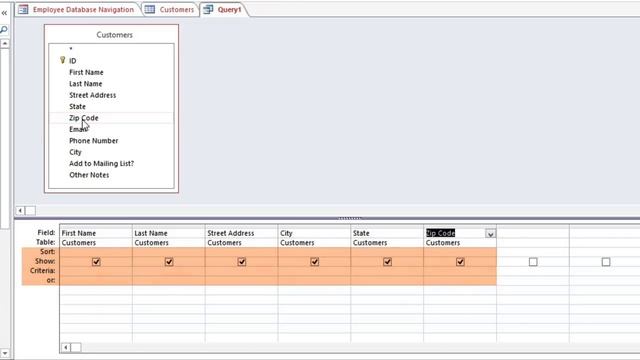640x360 pixels.
Task: Select Zip Code in Customers field list
Action: 84,118
